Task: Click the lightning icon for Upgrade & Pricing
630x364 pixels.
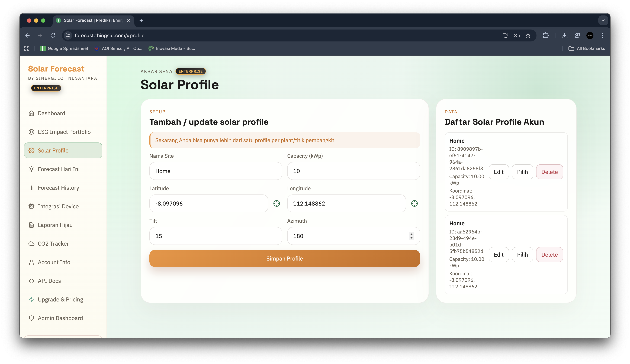Action: coord(31,299)
